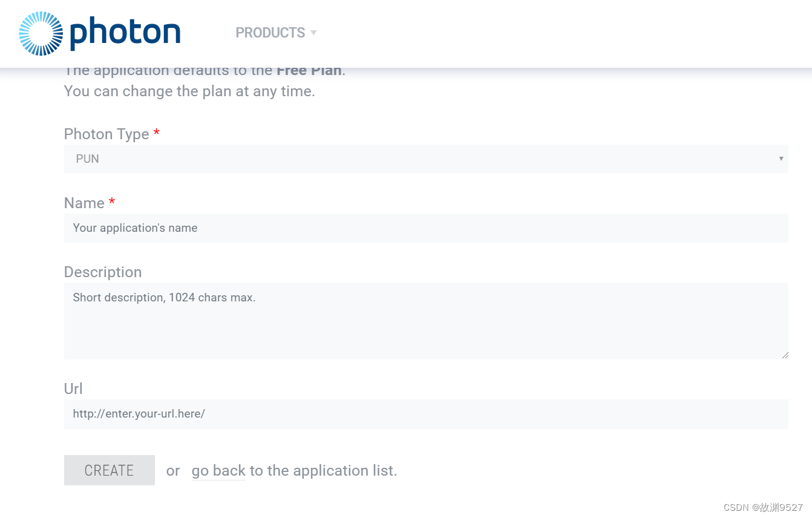Image resolution: width=812 pixels, height=518 pixels.
Task: Click the "Url" label text
Action: coord(73,388)
